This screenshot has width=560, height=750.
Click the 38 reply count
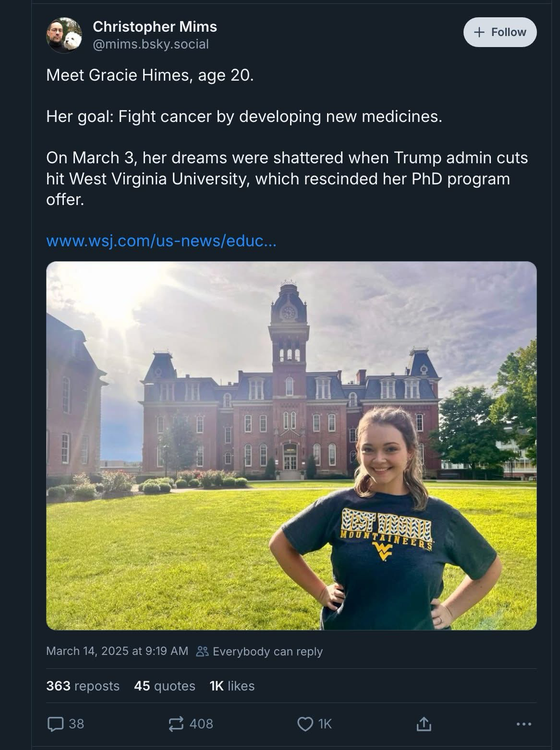pyautogui.click(x=76, y=724)
